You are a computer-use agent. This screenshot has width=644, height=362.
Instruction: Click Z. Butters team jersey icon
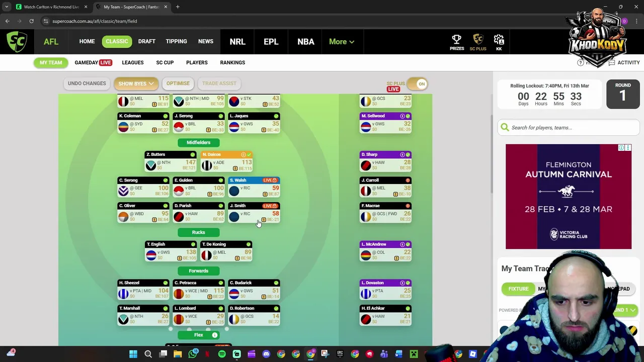click(x=151, y=164)
